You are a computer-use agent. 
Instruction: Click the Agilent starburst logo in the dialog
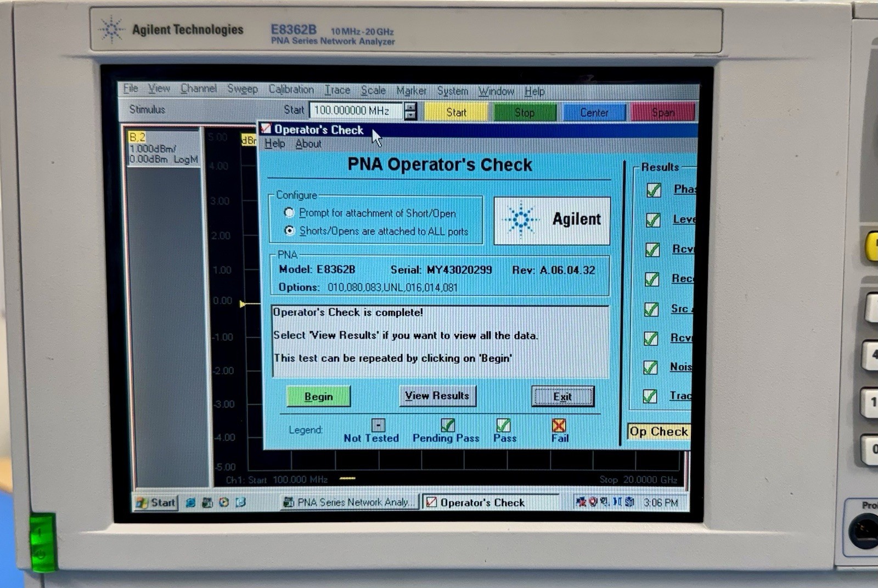520,219
